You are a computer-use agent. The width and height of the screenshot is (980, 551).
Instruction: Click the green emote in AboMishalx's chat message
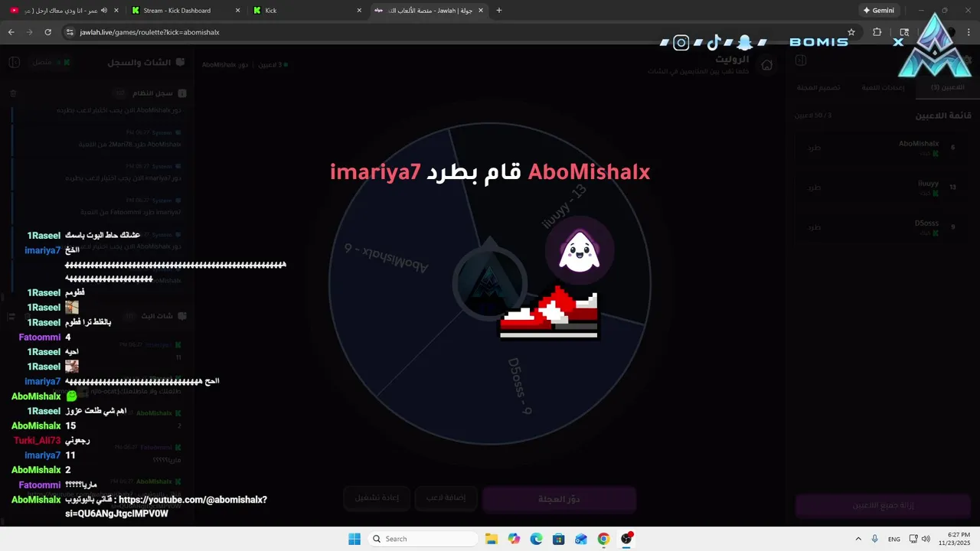coord(71,396)
